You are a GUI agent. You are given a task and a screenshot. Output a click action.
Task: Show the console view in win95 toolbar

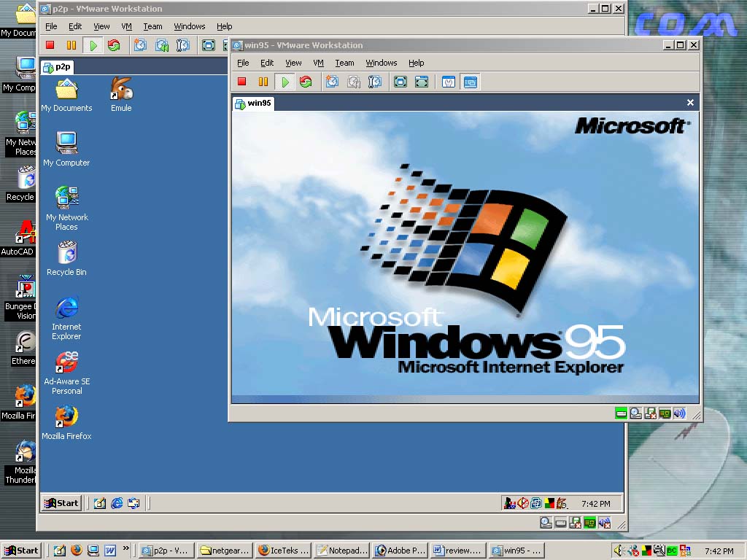click(471, 82)
